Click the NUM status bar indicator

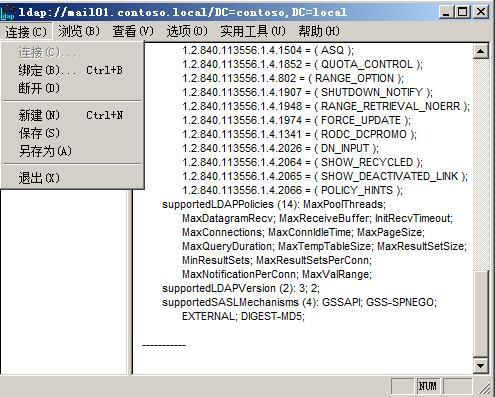(x=427, y=386)
